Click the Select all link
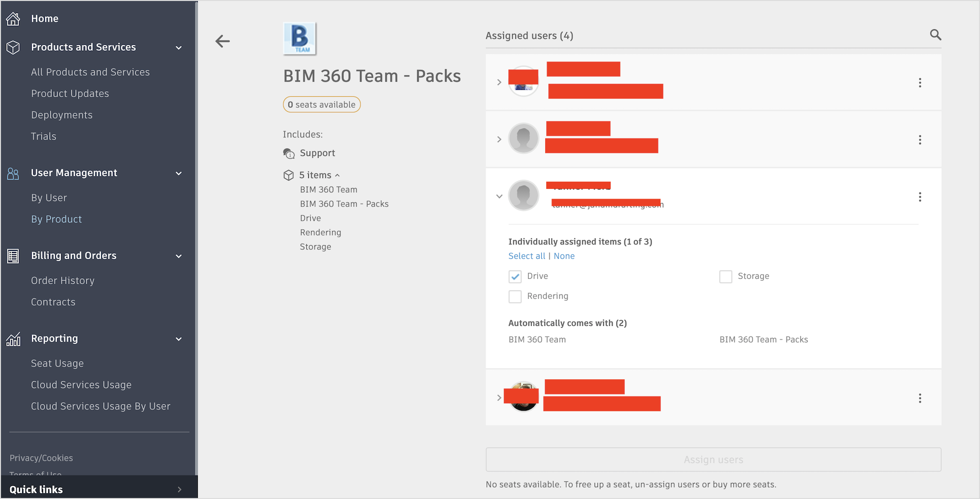 [x=526, y=256]
